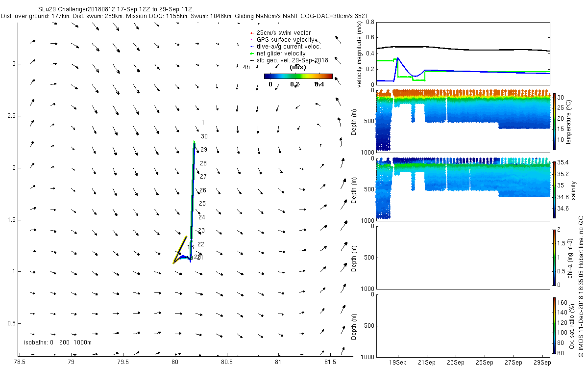This screenshot has height=368, width=588.
Task: Click the temperature colorbar beside the temperature panel
Action: (x=554, y=121)
